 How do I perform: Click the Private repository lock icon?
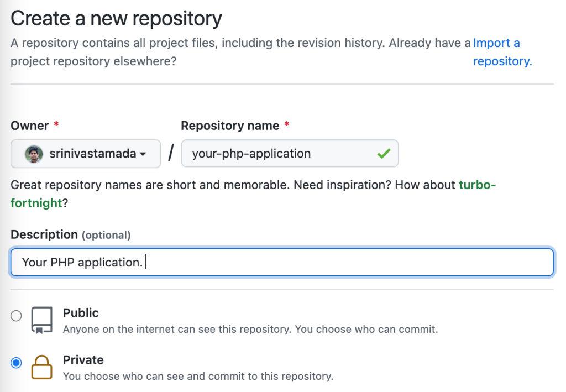coord(42,367)
